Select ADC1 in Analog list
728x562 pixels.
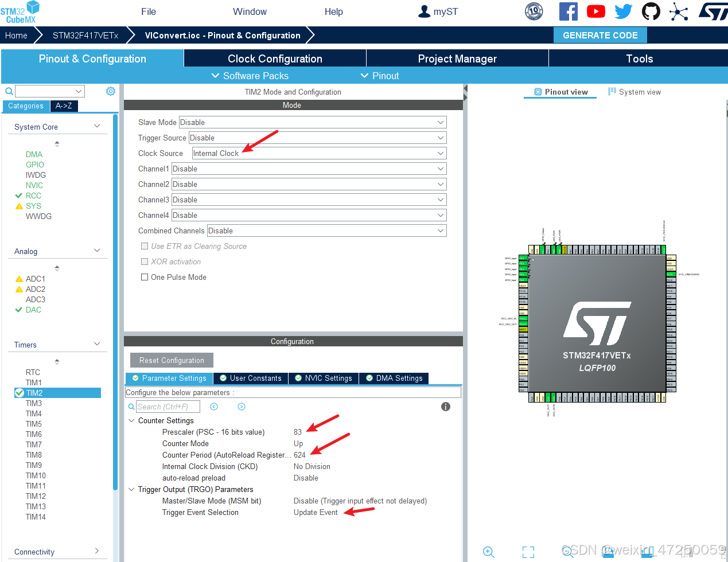35,279
